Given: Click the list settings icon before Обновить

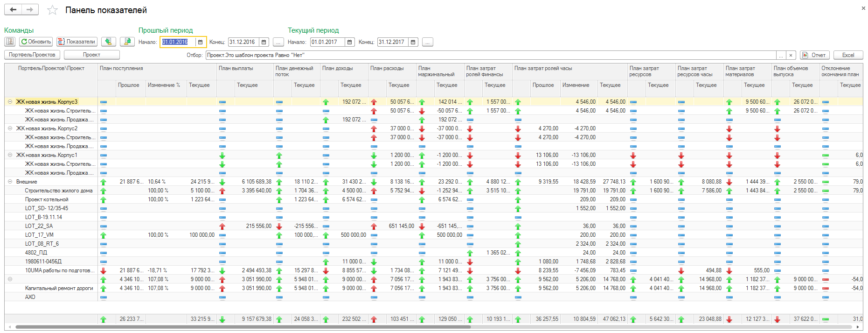Looking at the screenshot, I should point(10,42).
